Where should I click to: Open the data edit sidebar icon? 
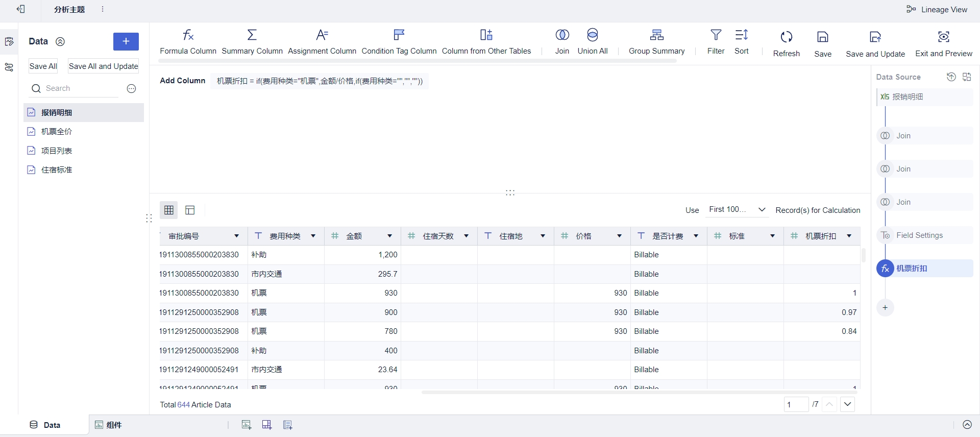[9, 42]
